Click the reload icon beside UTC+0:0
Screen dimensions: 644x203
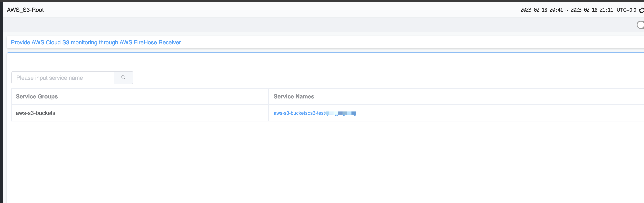[641, 10]
